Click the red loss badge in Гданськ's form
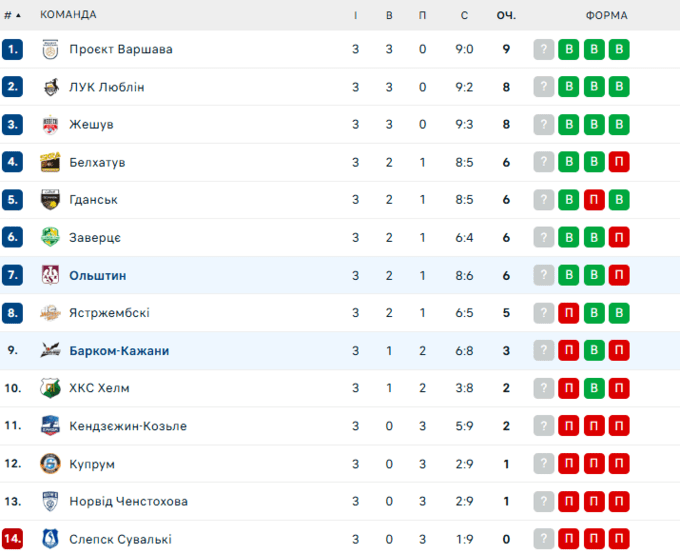 click(x=594, y=200)
